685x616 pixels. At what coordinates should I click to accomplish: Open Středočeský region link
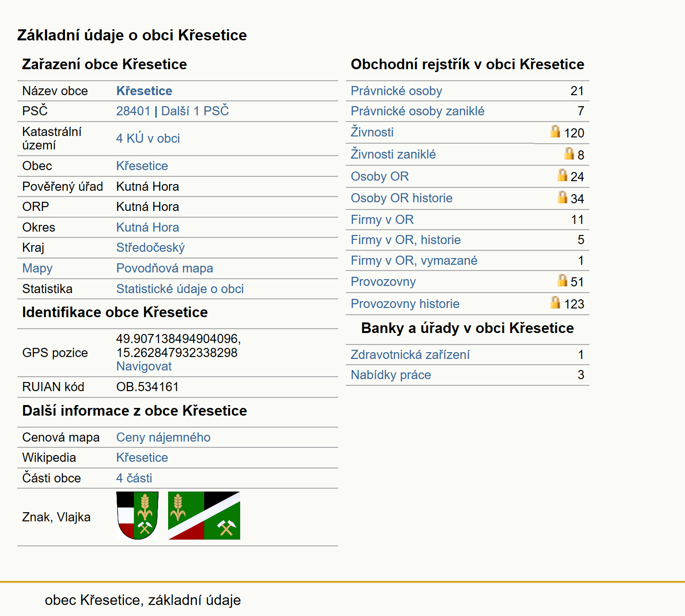click(x=150, y=247)
